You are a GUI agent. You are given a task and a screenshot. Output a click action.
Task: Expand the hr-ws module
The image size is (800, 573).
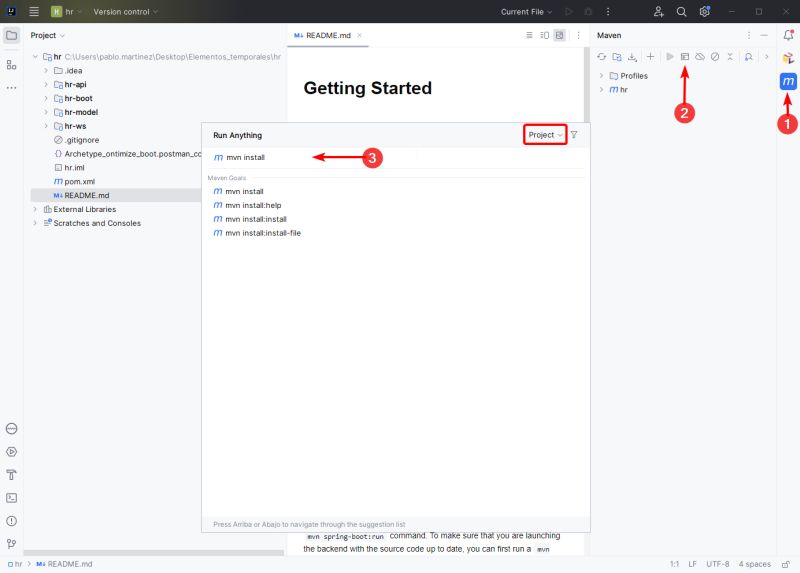pyautogui.click(x=46, y=126)
